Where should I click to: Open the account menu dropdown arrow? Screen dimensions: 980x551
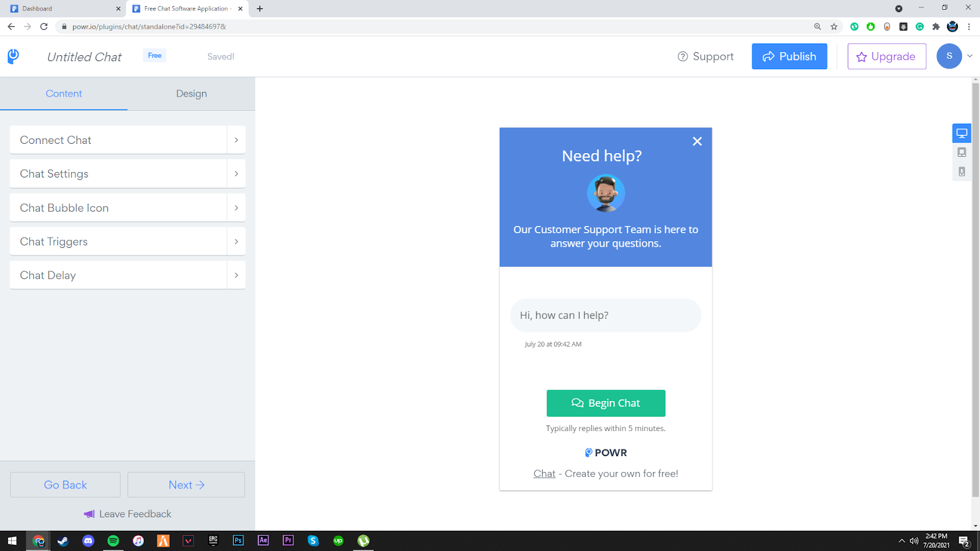tap(970, 56)
